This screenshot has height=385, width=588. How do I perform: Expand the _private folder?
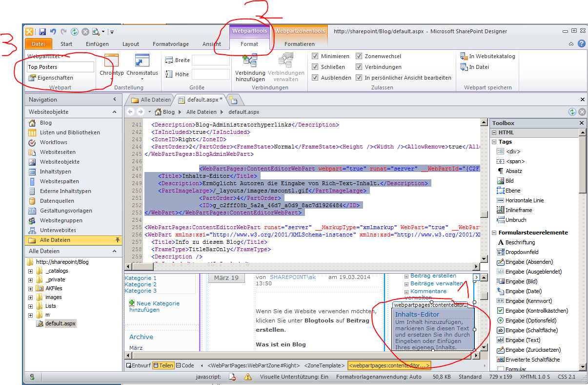pyautogui.click(x=31, y=279)
